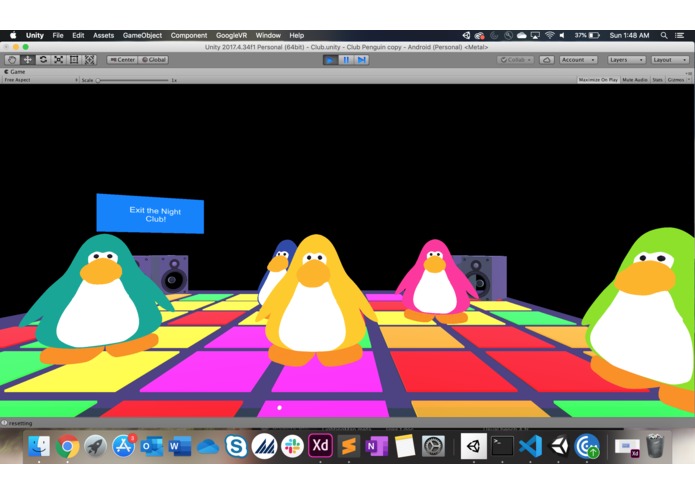Image resolution: width=695 pixels, height=494 pixels.
Task: Open the File menu
Action: [x=58, y=35]
